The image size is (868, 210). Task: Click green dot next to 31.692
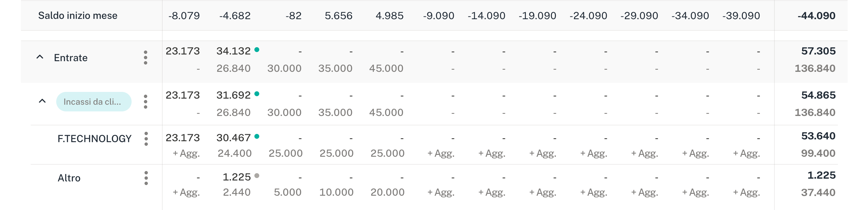tap(257, 94)
